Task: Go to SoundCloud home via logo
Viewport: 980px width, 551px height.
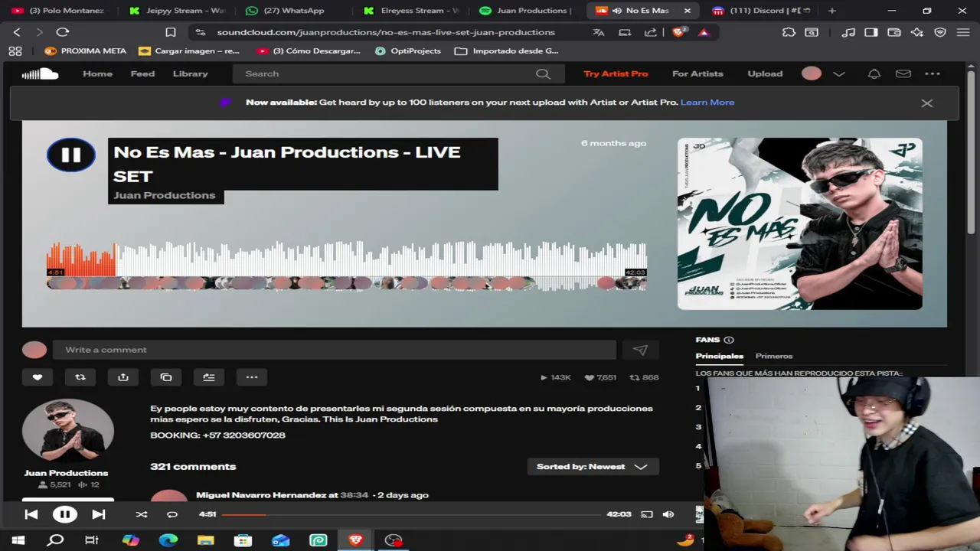Action: point(40,73)
